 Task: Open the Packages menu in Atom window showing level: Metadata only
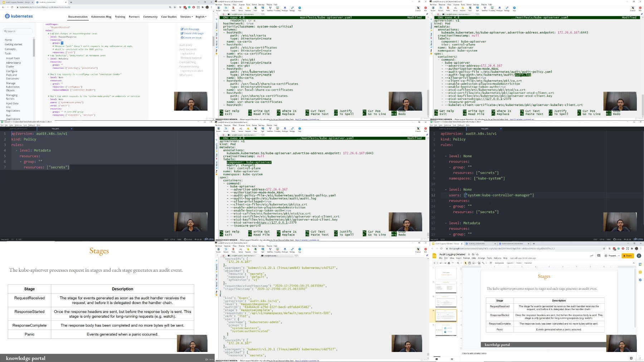coord(31,125)
